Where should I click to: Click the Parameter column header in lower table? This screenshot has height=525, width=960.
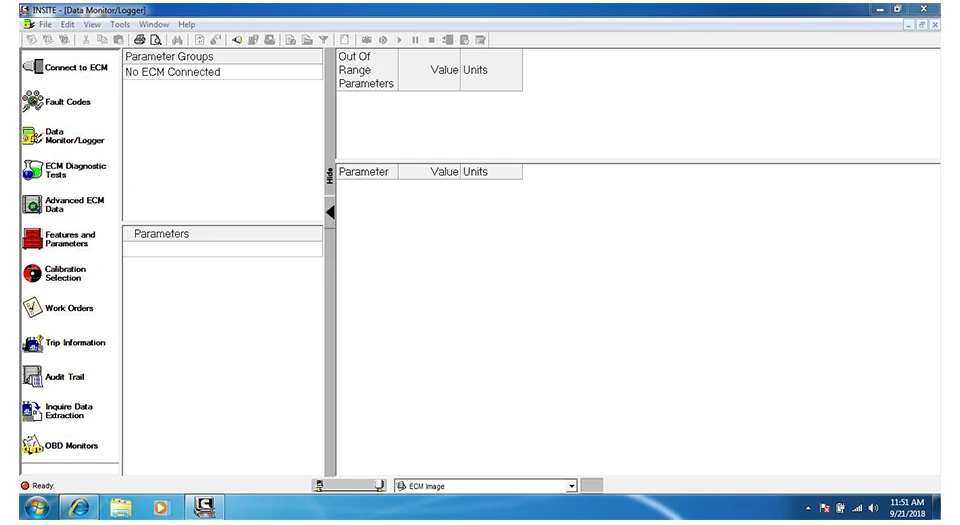(x=367, y=172)
